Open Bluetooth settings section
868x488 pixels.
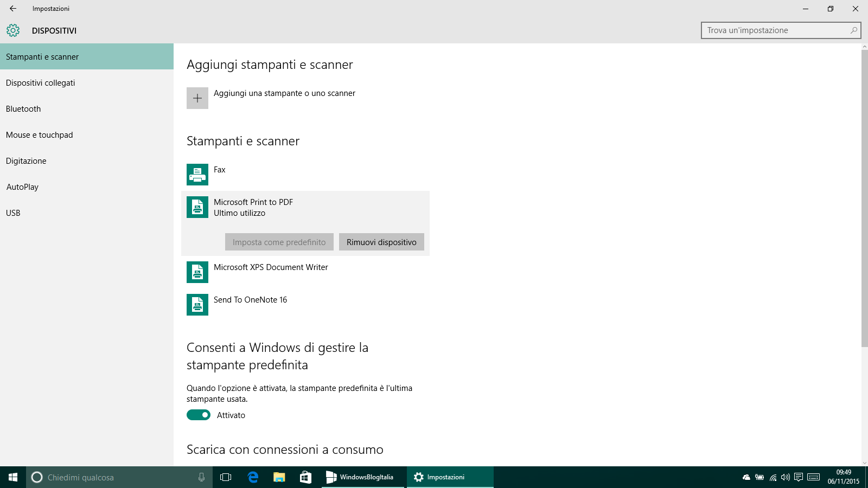(x=87, y=108)
